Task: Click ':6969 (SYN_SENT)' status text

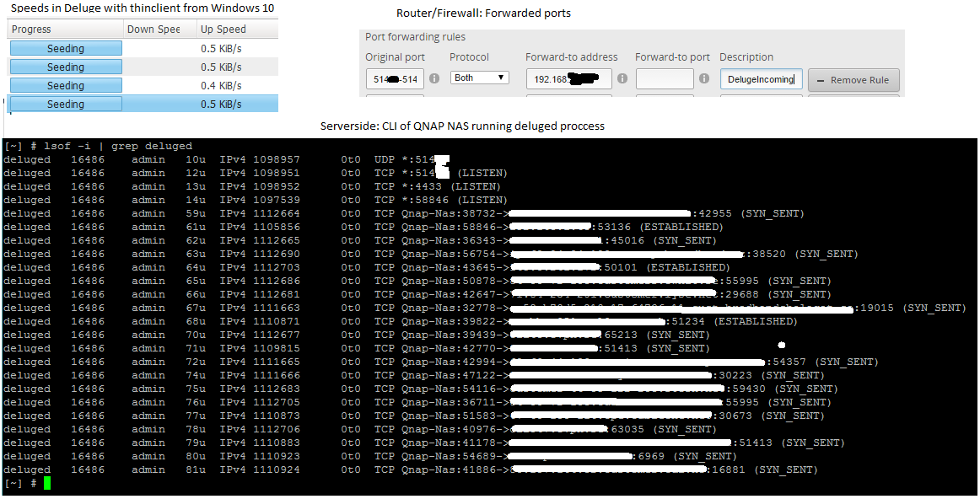Action: click(x=684, y=457)
